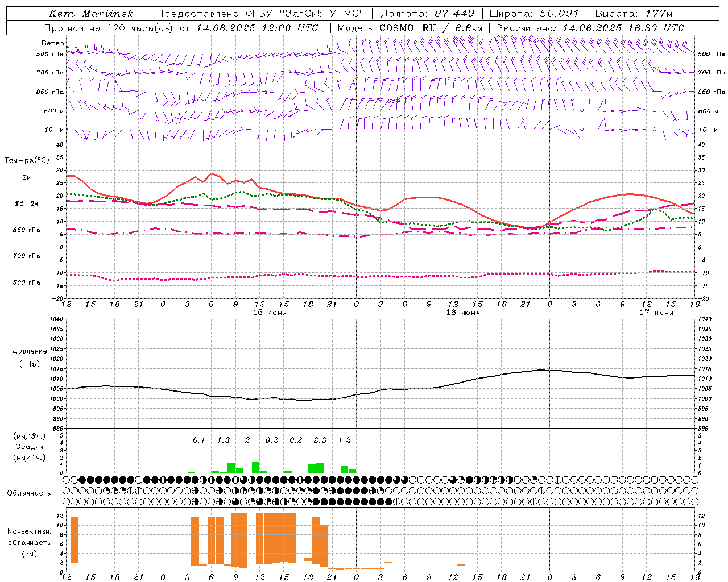Click the Td 2м legend entry
This screenshot has height=582, width=728.
pos(26,203)
